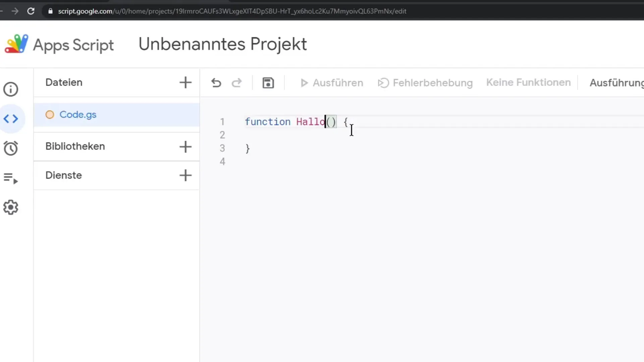Click the Apps Script logo
Screen dimensions: 644x362
pyautogui.click(x=16, y=44)
